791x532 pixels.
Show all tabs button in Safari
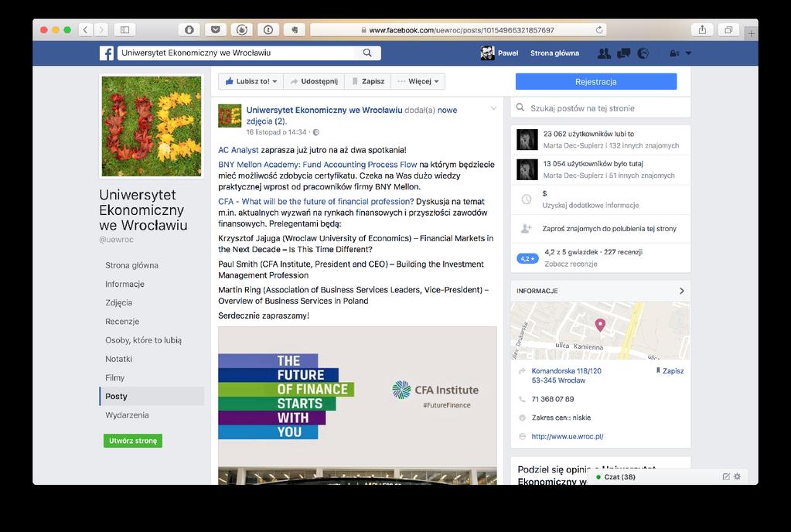point(728,29)
